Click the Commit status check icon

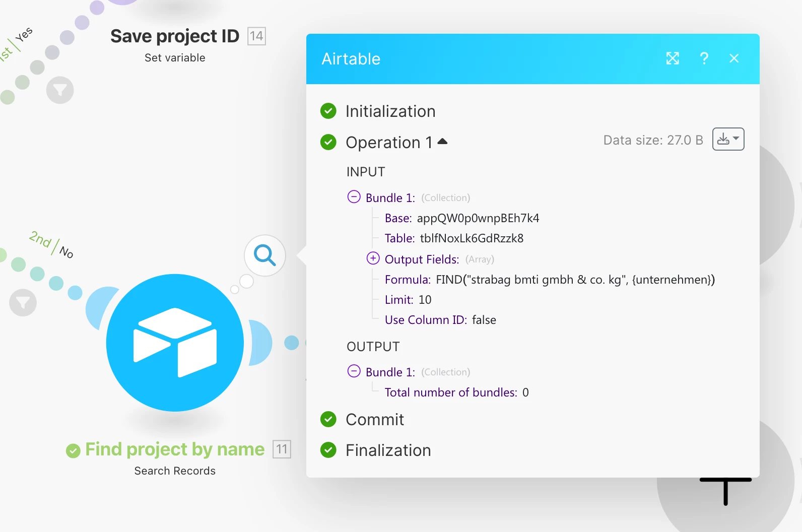tap(328, 419)
